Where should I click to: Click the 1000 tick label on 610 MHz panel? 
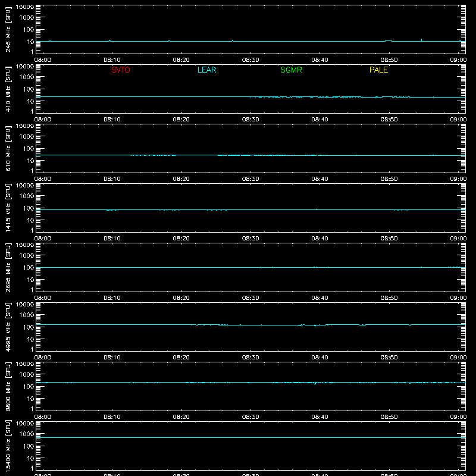[x=26, y=137]
